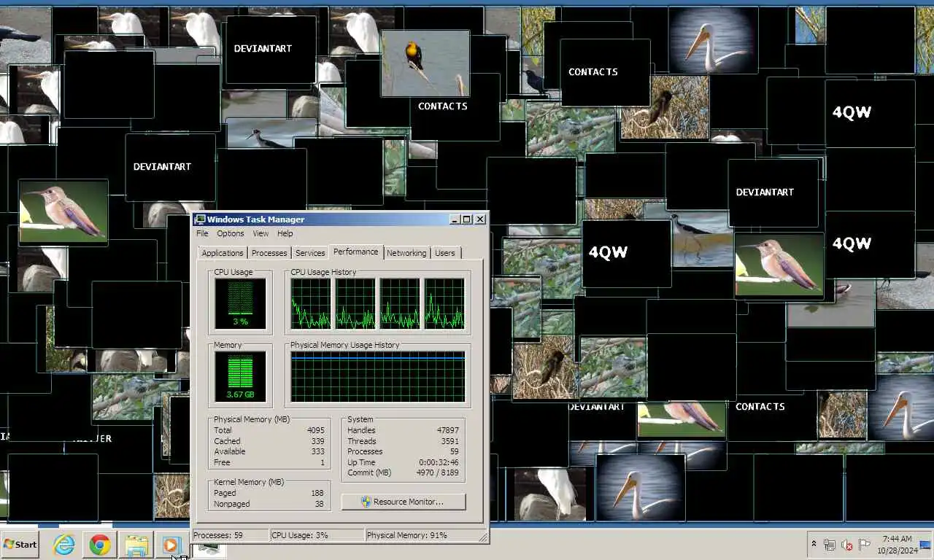
Task: Open the View menu in Task Manager
Action: pyautogui.click(x=260, y=233)
